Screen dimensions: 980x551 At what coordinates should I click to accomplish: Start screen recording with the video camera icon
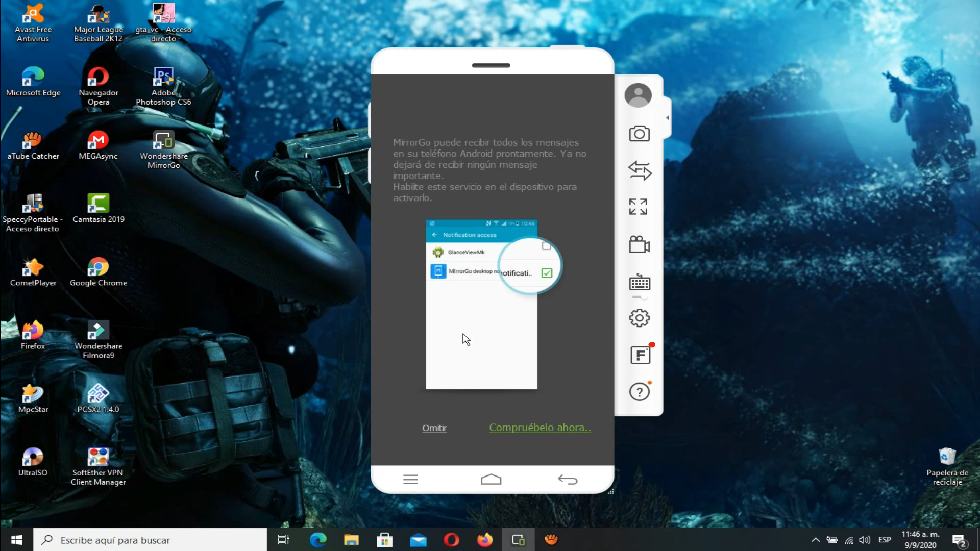tap(639, 245)
